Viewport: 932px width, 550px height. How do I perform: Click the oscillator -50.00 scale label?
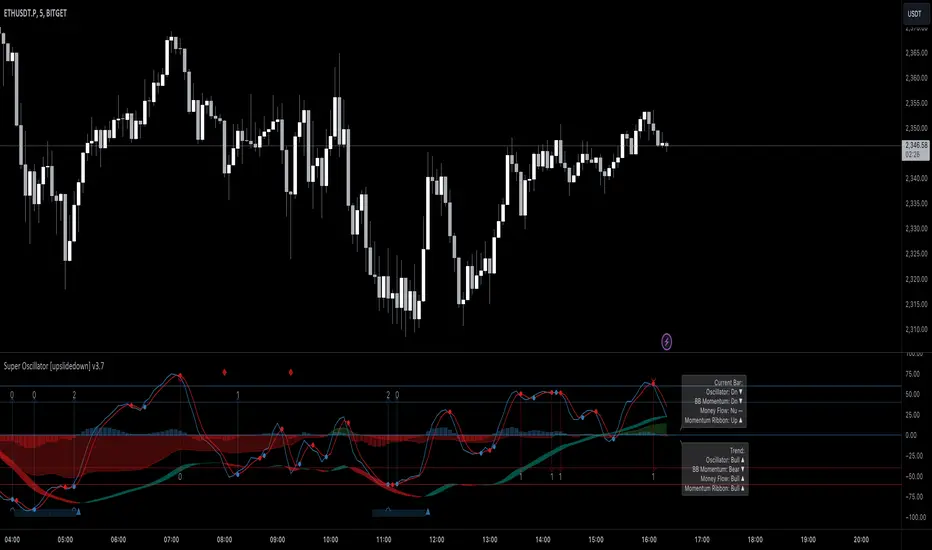(x=914, y=476)
